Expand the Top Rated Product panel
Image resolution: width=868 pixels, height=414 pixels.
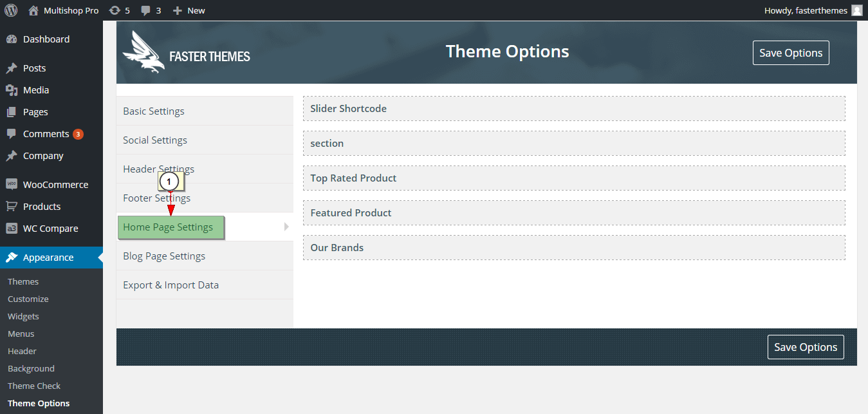coord(574,178)
